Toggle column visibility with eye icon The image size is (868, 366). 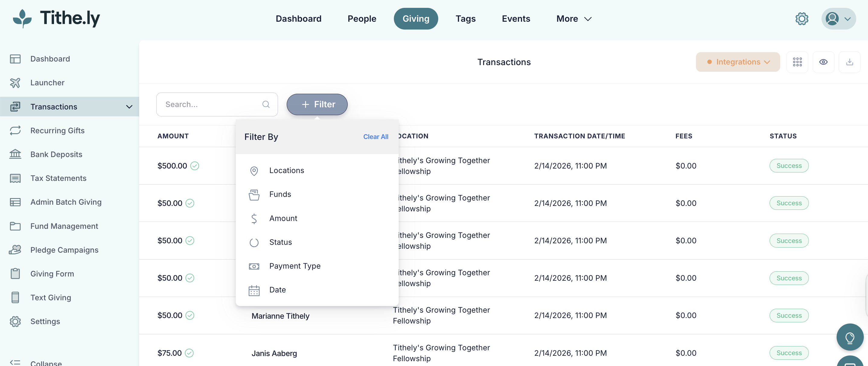click(823, 62)
